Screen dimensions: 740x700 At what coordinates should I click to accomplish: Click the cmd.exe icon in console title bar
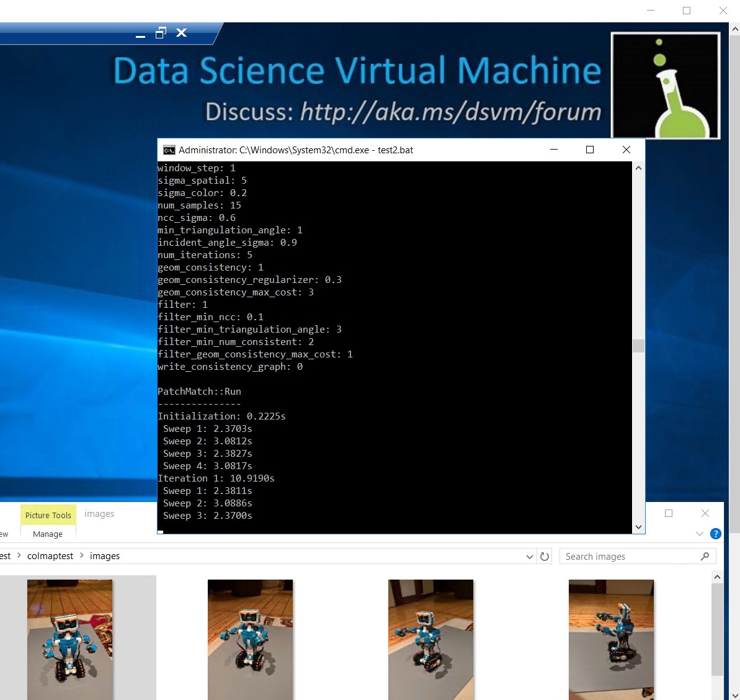[x=168, y=150]
